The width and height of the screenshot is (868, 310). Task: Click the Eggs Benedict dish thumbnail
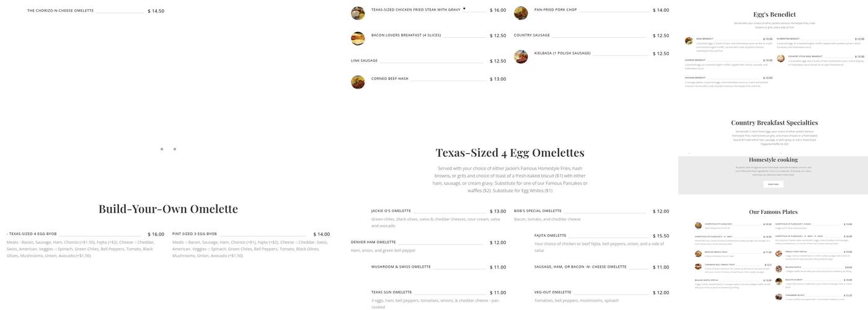click(689, 41)
